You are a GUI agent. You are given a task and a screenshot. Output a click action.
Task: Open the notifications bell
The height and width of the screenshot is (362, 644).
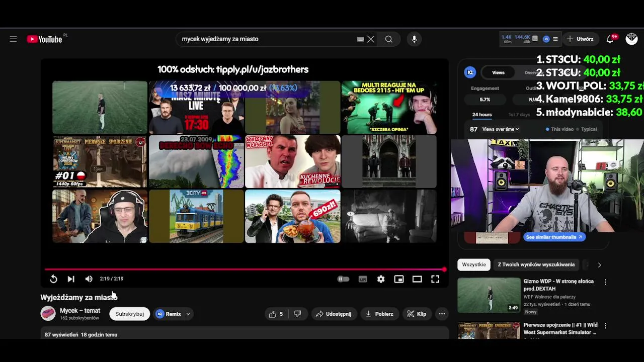tap(610, 39)
